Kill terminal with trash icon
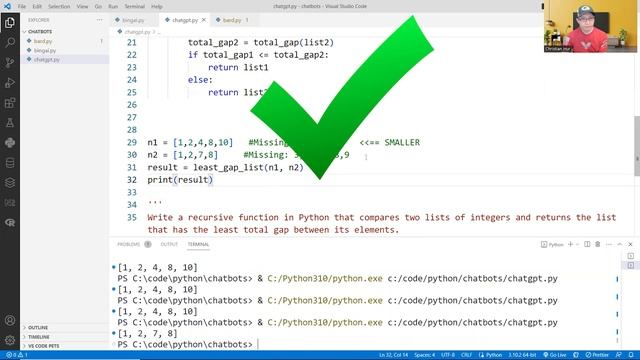640x360 pixels. pos(598,244)
